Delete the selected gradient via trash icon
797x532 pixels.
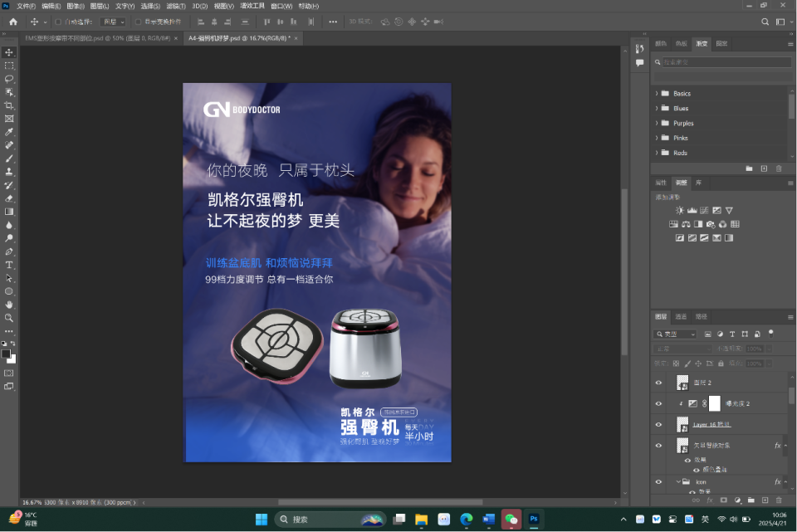click(779, 168)
